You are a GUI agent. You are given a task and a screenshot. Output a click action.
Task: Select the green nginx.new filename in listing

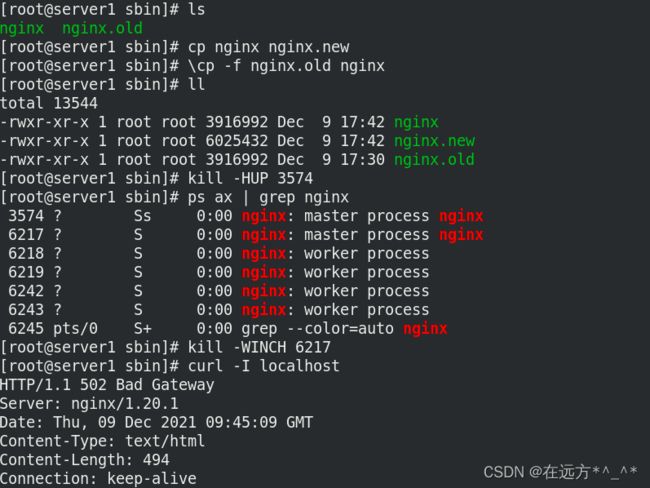pos(434,141)
